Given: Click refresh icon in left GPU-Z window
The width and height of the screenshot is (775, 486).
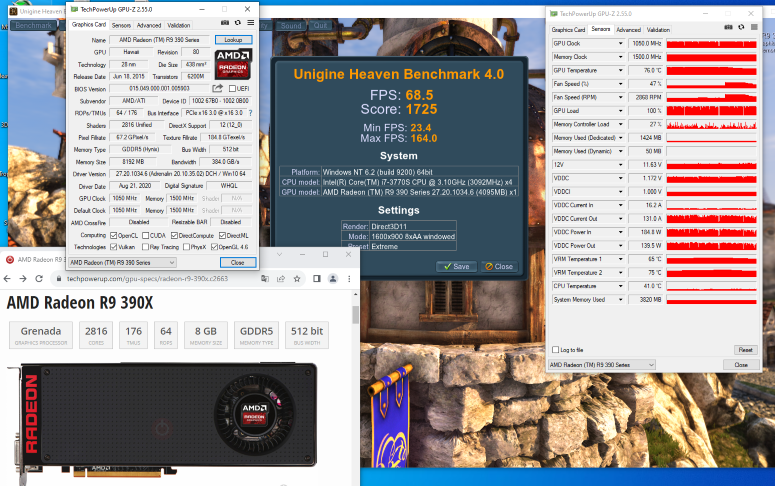Looking at the screenshot, I should tap(238, 23).
